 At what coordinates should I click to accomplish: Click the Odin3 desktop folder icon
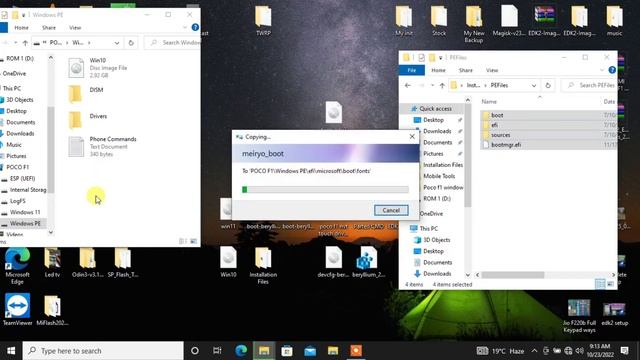tap(87, 262)
